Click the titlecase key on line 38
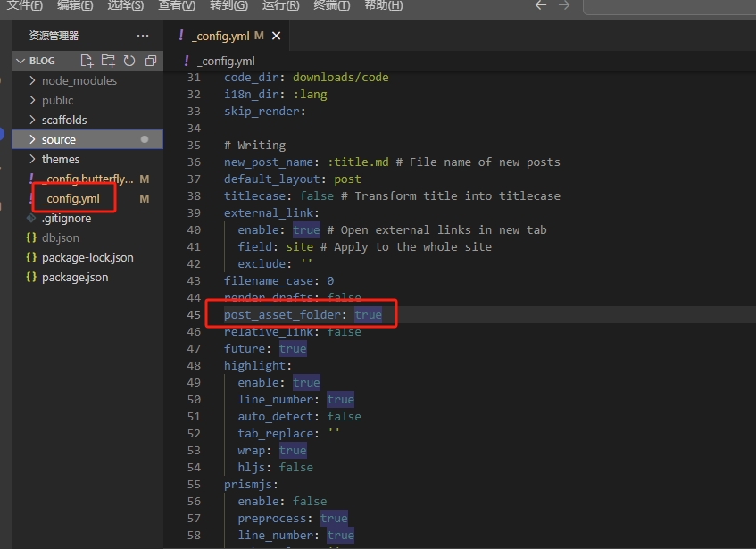The height and width of the screenshot is (549, 756). pos(254,195)
